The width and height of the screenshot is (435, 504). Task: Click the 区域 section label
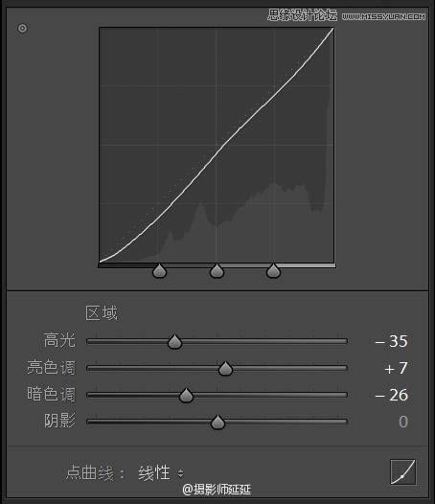(x=102, y=312)
